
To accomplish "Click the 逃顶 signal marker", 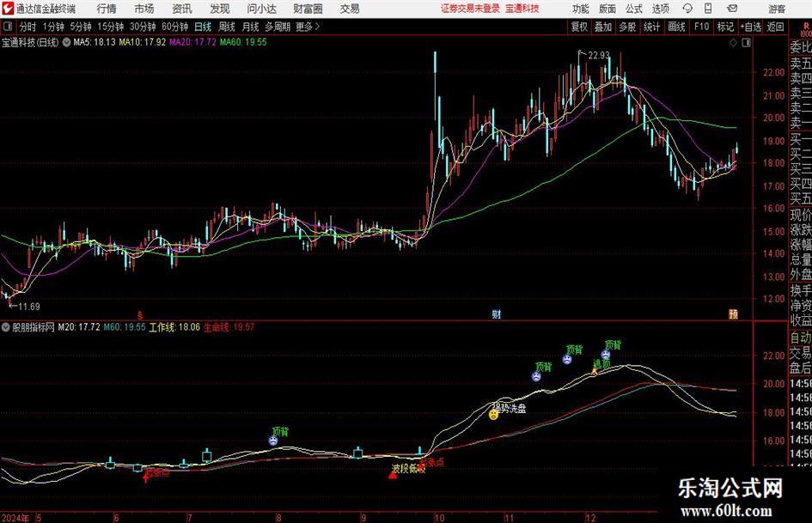I will coord(601,364).
